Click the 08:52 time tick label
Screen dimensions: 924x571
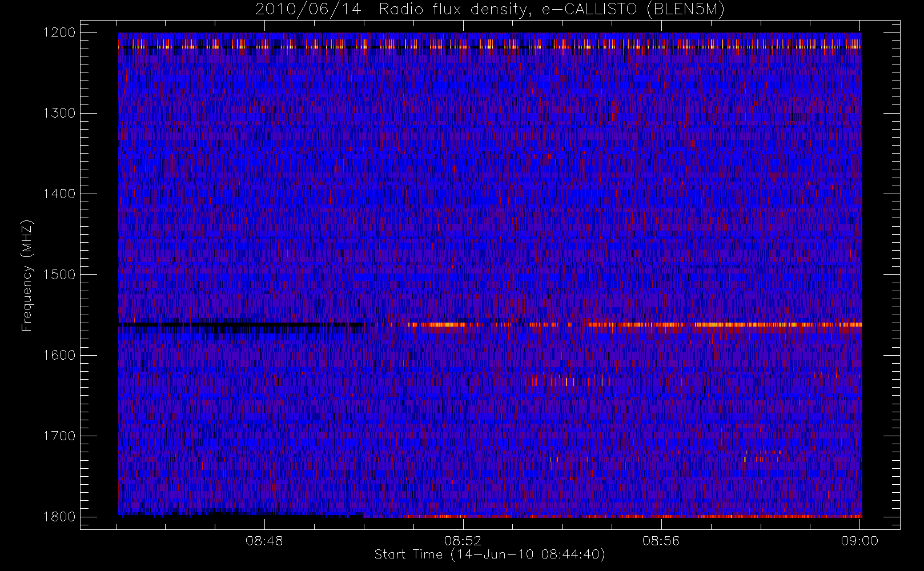click(463, 541)
